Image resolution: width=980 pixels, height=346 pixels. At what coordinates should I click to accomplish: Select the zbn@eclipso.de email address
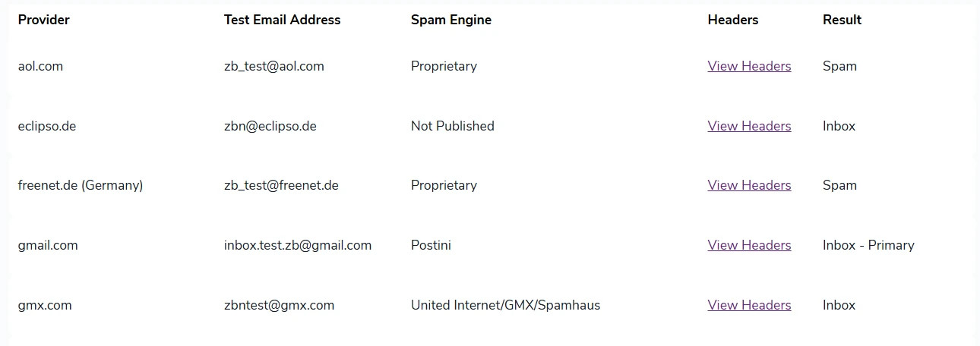click(x=270, y=126)
